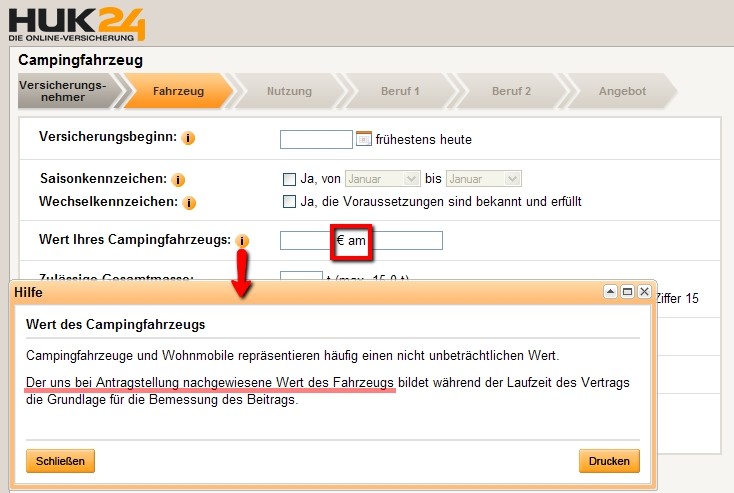Collapse the Hilfe panel with up-arrow icon

(x=610, y=292)
